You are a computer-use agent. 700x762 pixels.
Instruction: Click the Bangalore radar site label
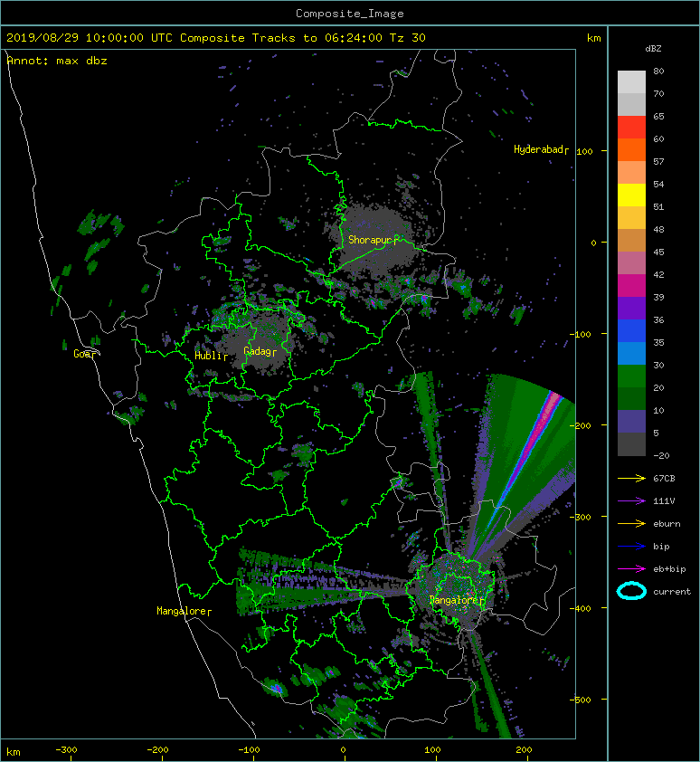coord(455,600)
